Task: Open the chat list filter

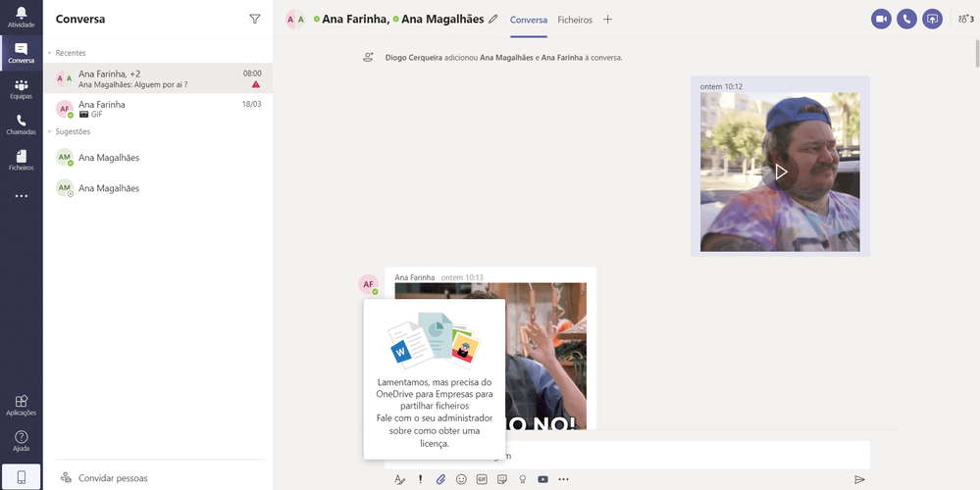Action: click(254, 19)
